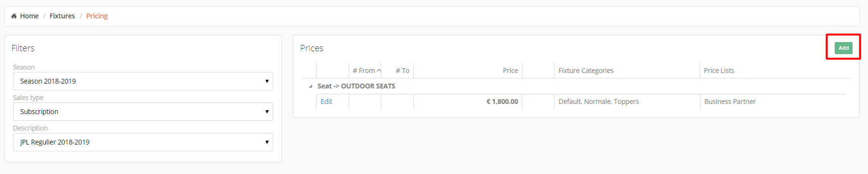Select the Pricing breadcrumb item
868x174 pixels.
click(x=97, y=16)
